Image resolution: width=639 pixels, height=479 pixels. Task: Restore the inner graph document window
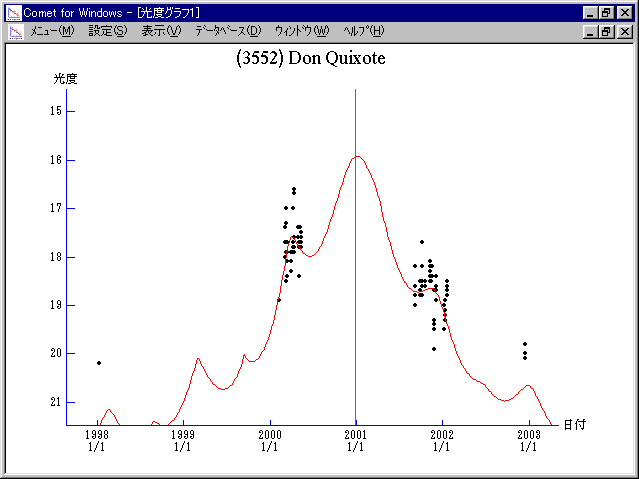605,31
